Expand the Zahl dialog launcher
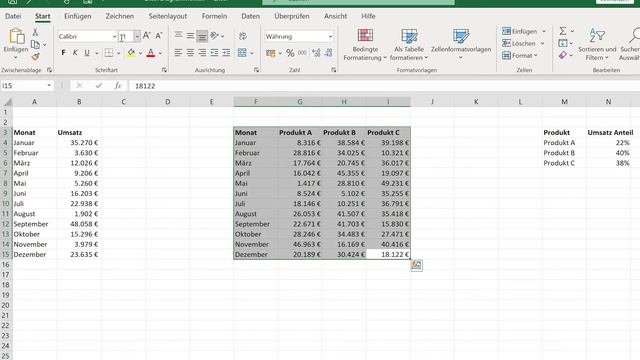 pyautogui.click(x=333, y=70)
